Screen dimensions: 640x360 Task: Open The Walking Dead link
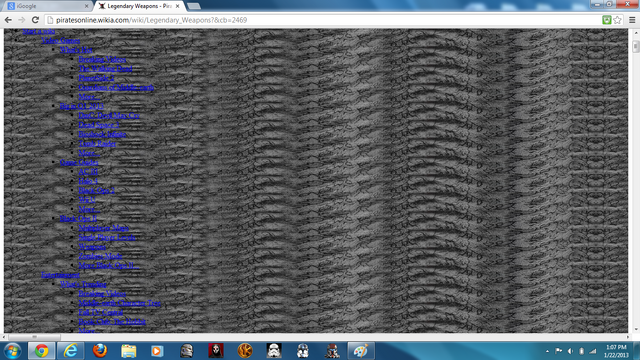pyautogui.click(x=105, y=69)
